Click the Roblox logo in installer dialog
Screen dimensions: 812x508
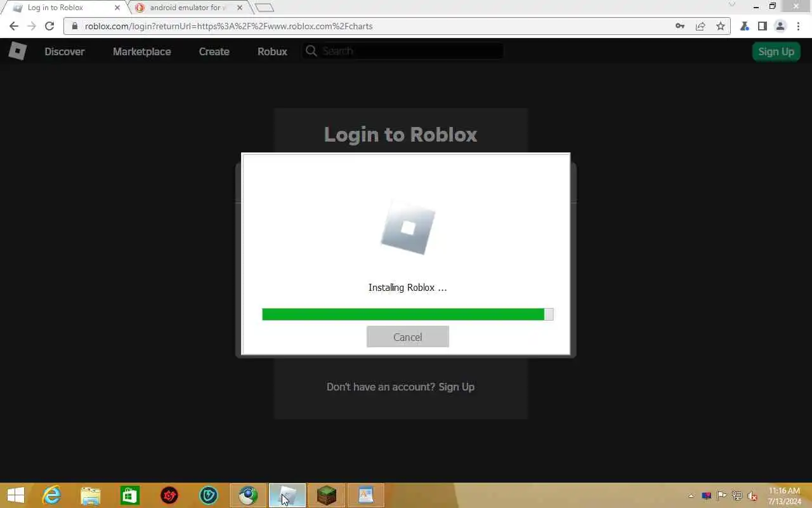(x=407, y=228)
